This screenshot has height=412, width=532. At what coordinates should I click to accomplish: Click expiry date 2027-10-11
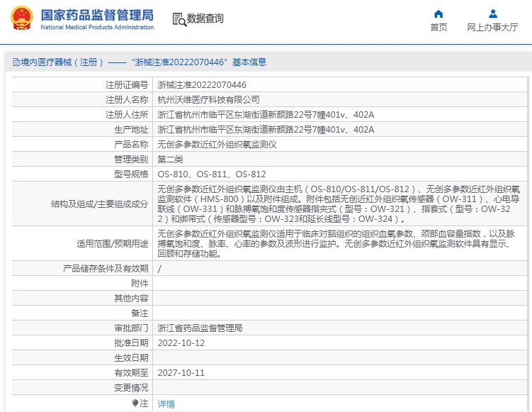point(181,373)
